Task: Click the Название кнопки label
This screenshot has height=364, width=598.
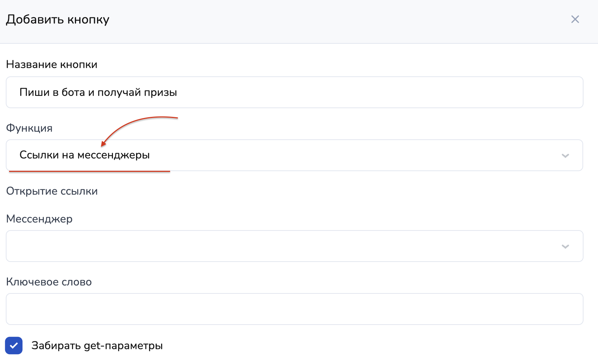Action: tap(52, 64)
